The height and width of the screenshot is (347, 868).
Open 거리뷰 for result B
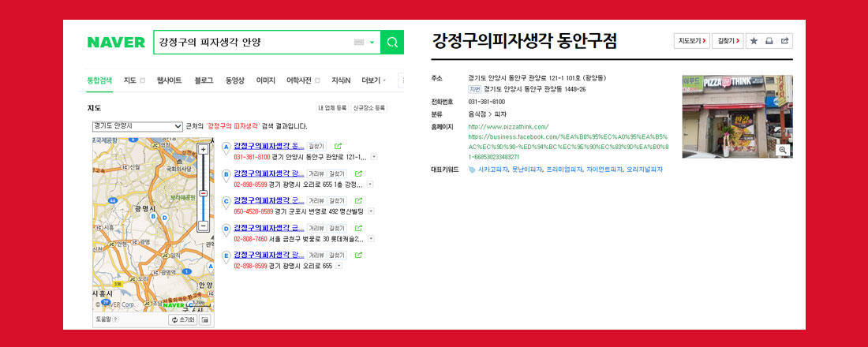(316, 173)
